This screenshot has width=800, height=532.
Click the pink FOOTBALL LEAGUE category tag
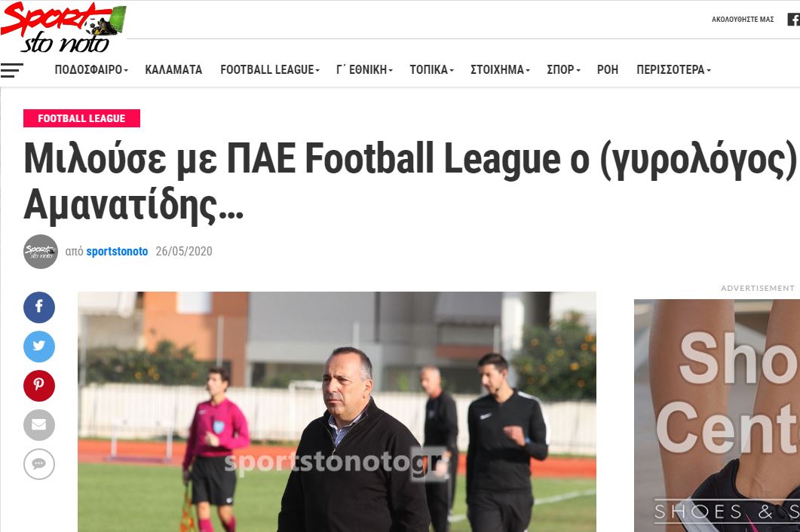(81, 118)
